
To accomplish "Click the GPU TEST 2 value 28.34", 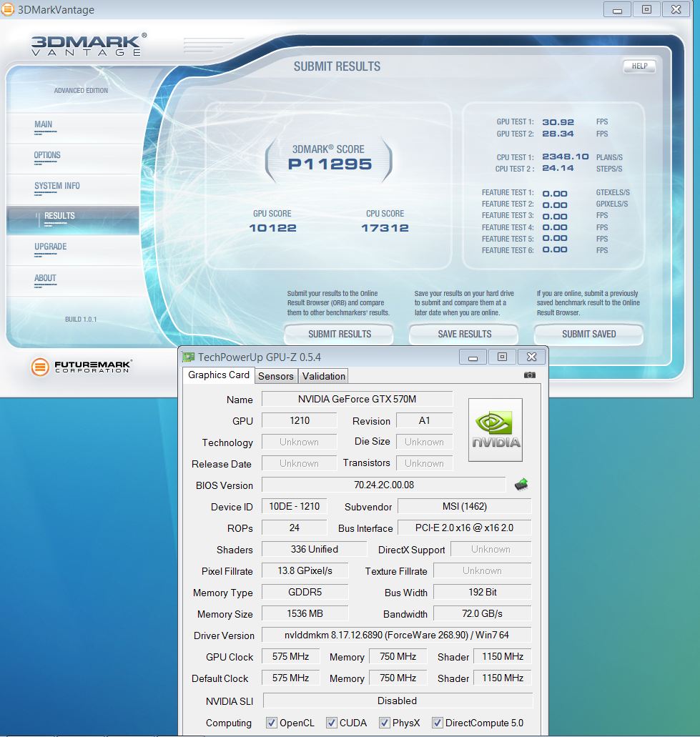I will click(x=558, y=134).
